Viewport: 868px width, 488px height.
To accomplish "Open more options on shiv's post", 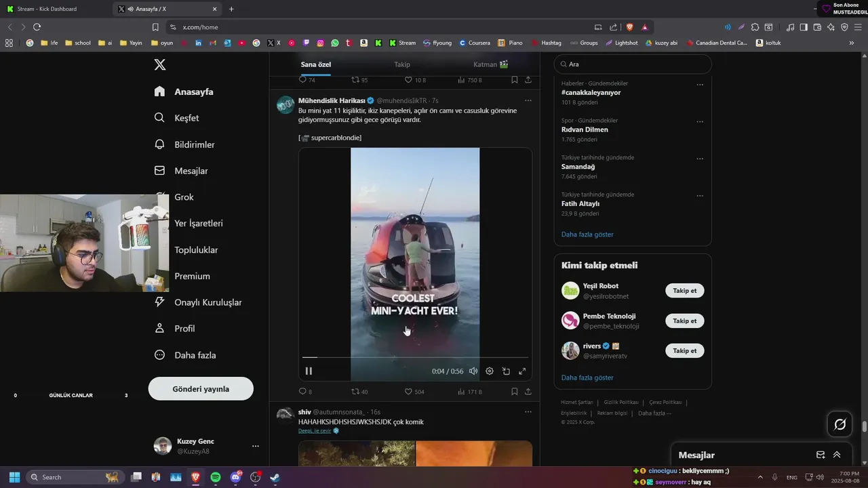I will (528, 411).
